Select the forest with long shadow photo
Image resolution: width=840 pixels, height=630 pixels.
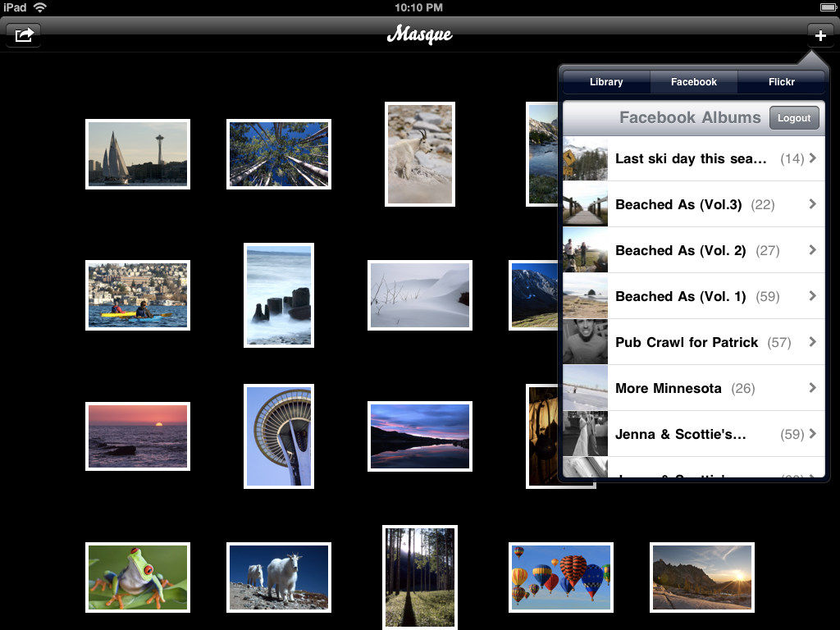tap(420, 577)
